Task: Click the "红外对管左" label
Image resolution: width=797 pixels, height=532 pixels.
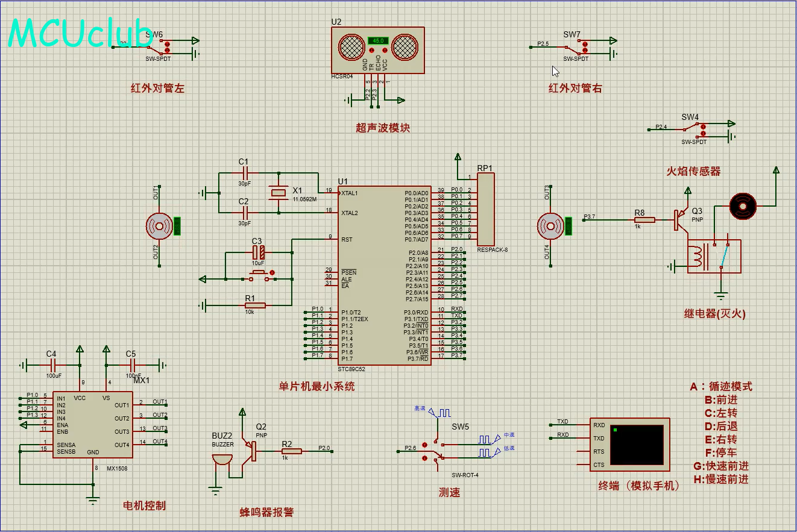Action: 157,88
